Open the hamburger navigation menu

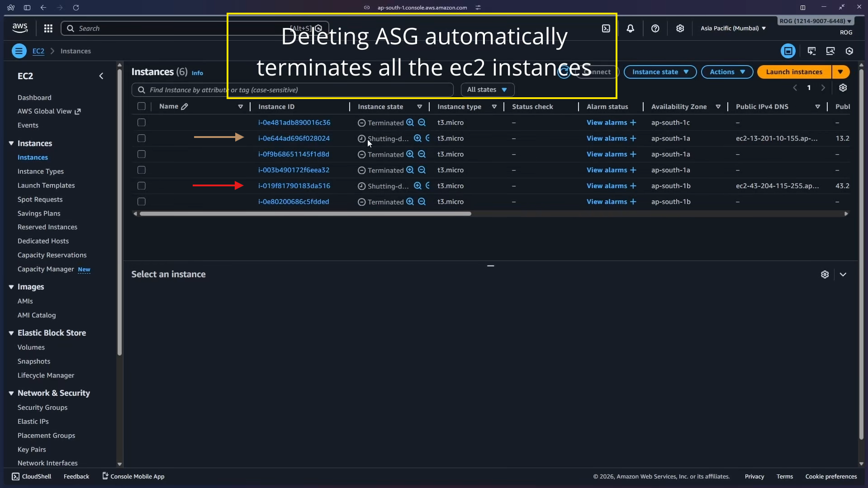(19, 51)
